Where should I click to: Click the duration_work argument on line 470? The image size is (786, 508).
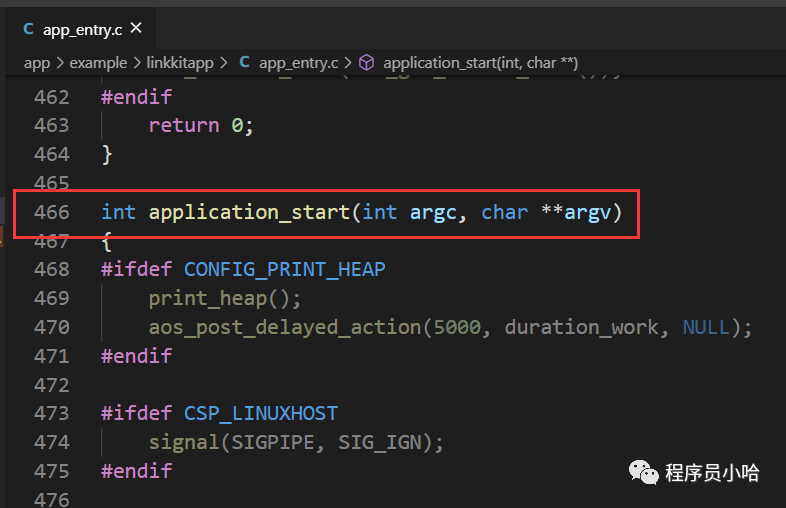point(587,327)
